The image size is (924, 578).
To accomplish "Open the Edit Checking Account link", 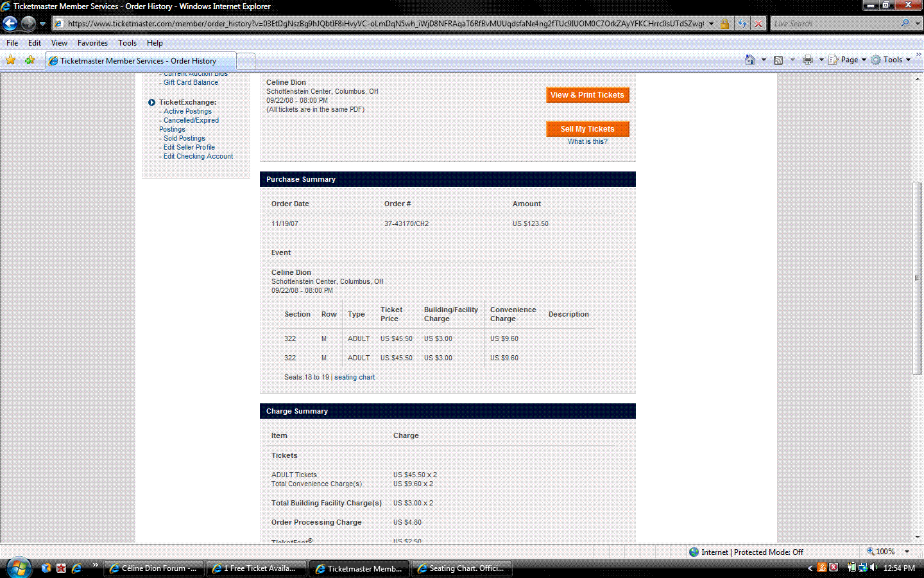I will click(198, 156).
